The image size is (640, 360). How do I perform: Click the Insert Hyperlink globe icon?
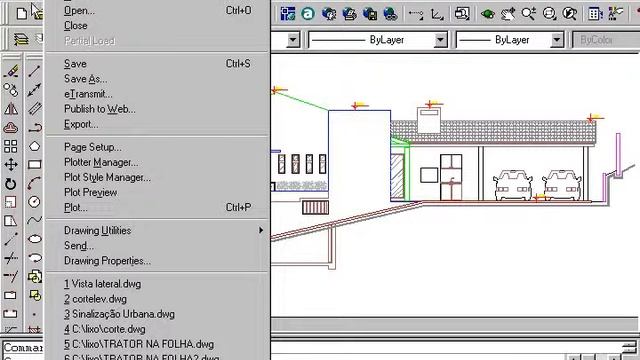click(391, 14)
